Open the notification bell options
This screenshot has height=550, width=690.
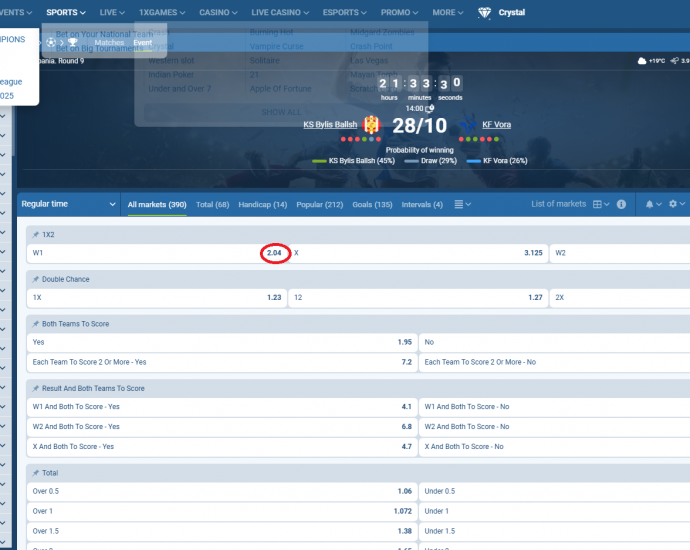653,204
